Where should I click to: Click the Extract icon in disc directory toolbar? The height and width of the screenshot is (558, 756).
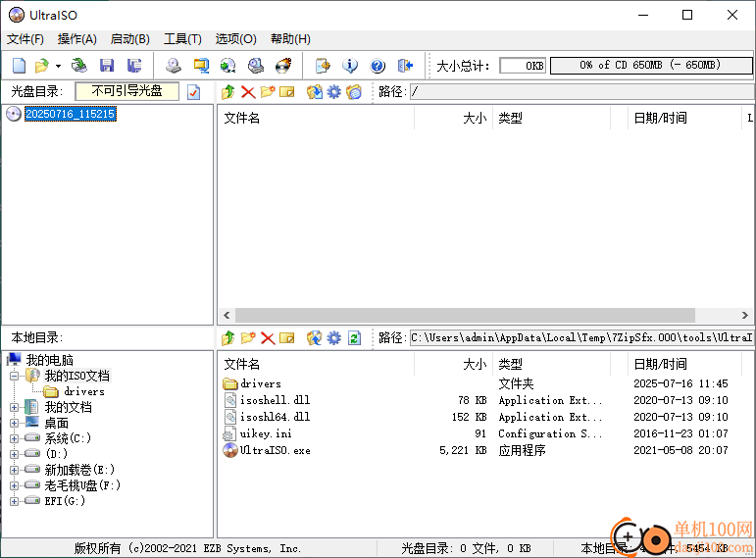(x=315, y=91)
